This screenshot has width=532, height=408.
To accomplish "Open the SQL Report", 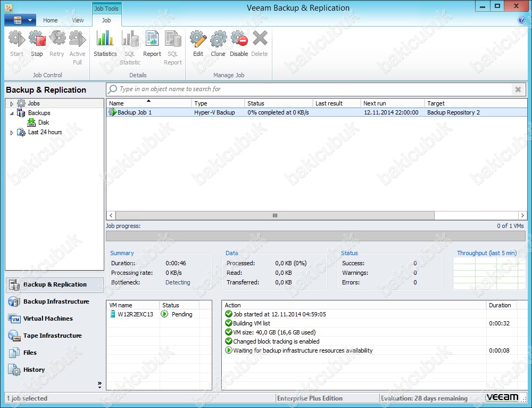I will 173,47.
